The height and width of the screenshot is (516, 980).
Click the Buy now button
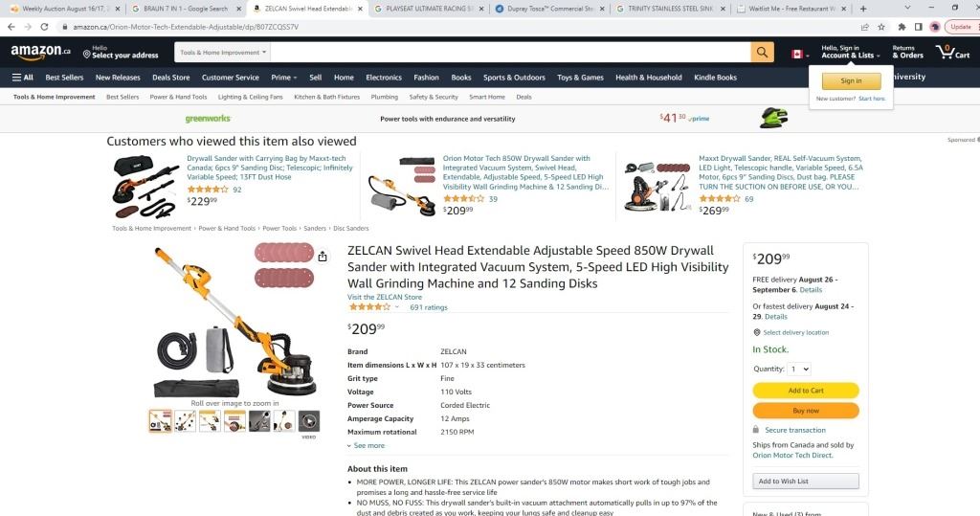pos(806,411)
